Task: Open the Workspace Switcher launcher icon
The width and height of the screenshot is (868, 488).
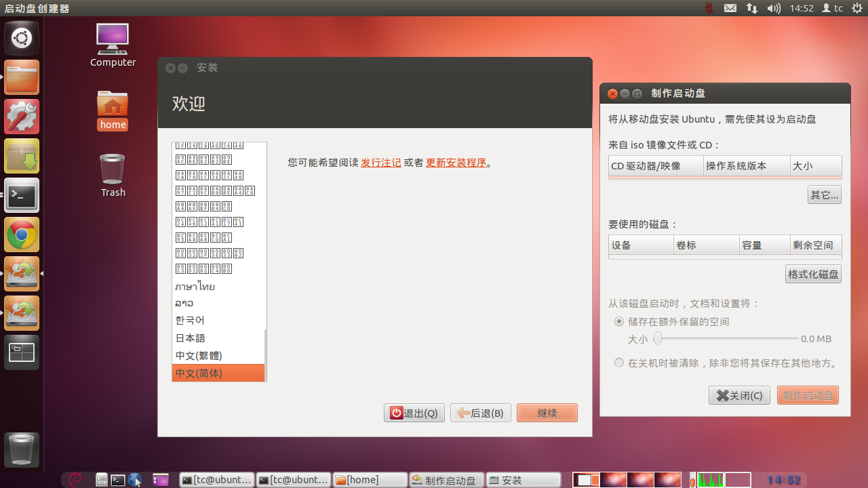Action: pos(22,352)
